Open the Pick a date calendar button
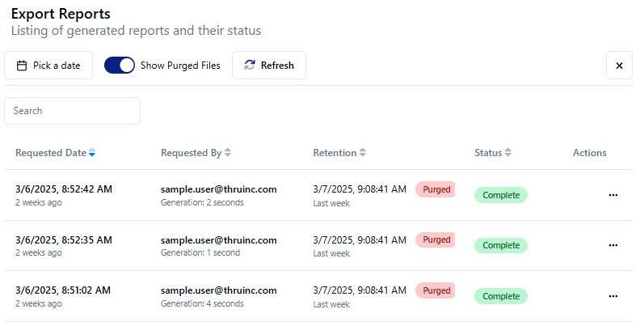This screenshot has width=644, height=322. tap(48, 66)
